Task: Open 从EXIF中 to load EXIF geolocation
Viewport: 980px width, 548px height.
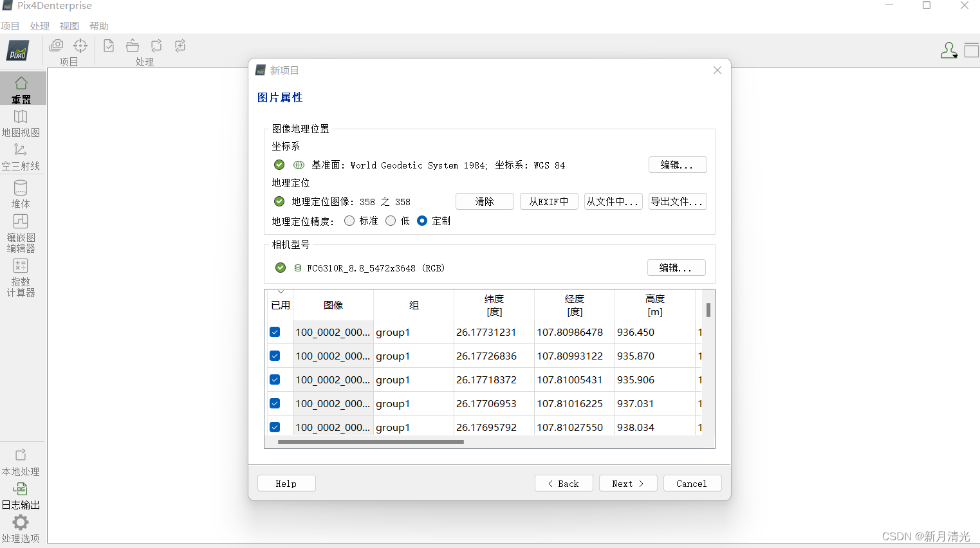Action: 549,201
